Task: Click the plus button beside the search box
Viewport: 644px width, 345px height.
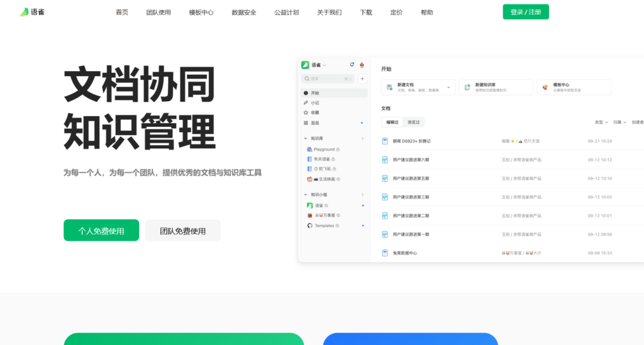Action: (362, 79)
